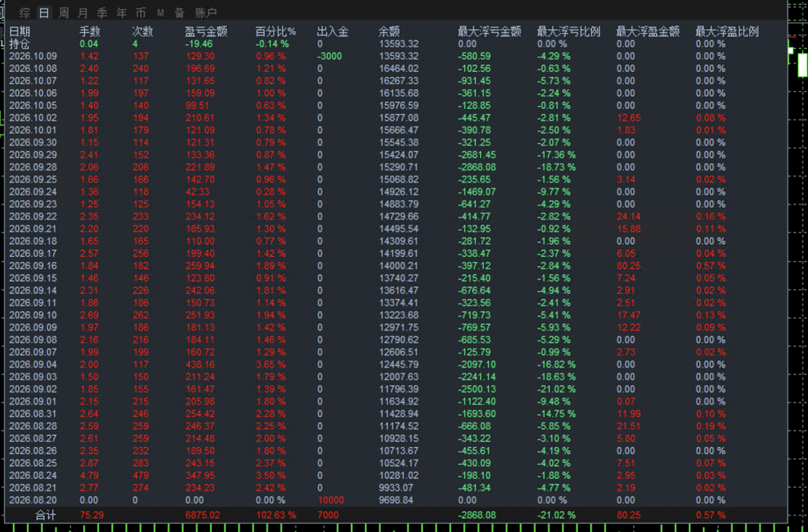Click the 百分比% column header
The width and height of the screenshot is (808, 532).
[276, 32]
